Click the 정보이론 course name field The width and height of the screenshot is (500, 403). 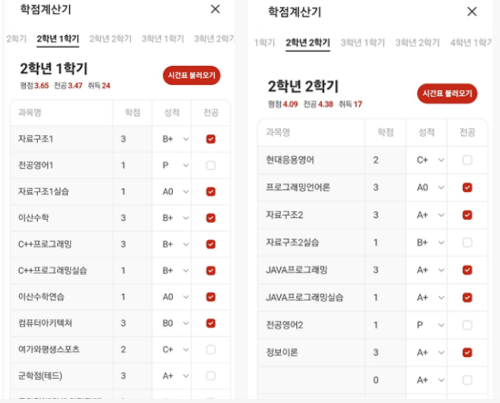tap(311, 353)
